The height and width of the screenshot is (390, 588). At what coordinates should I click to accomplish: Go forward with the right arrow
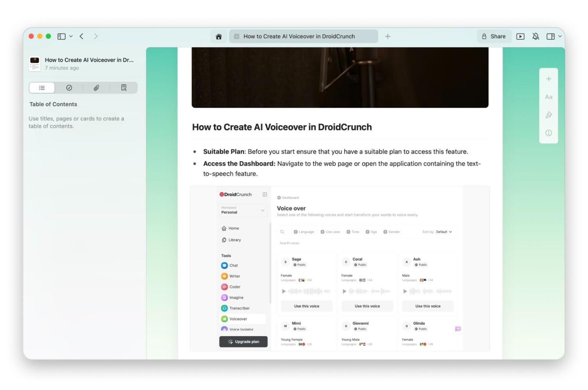click(96, 36)
